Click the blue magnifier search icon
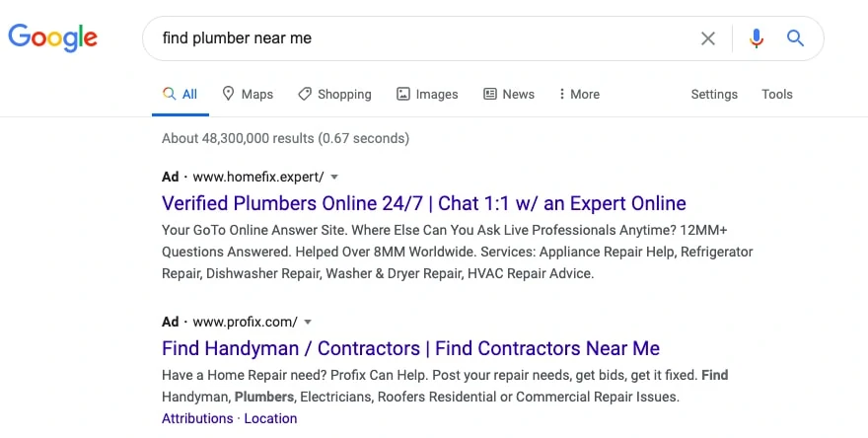This screenshot has width=868, height=438. 795,38
